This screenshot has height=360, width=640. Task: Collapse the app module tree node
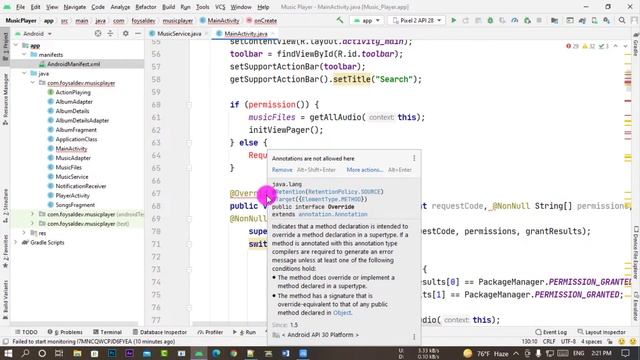coord(16,45)
